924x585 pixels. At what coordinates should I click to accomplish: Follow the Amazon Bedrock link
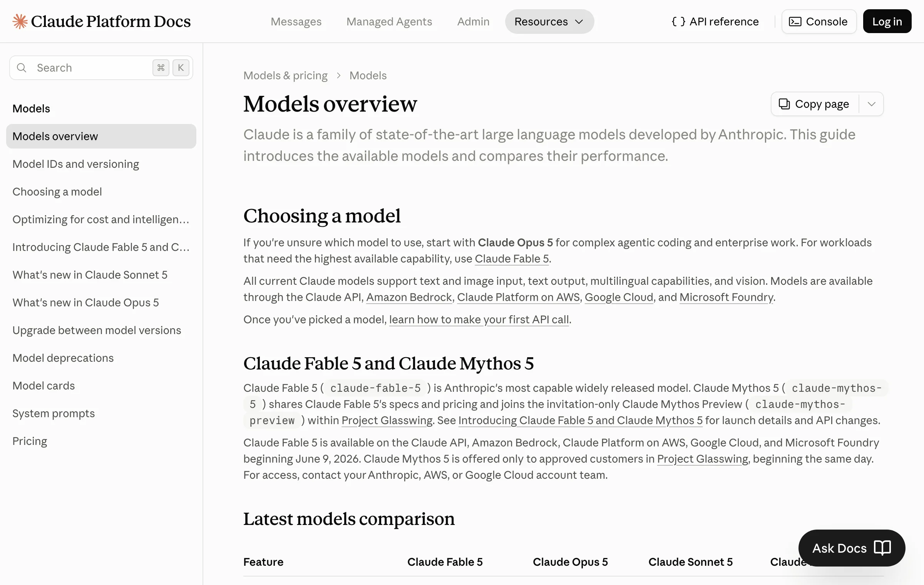point(409,297)
